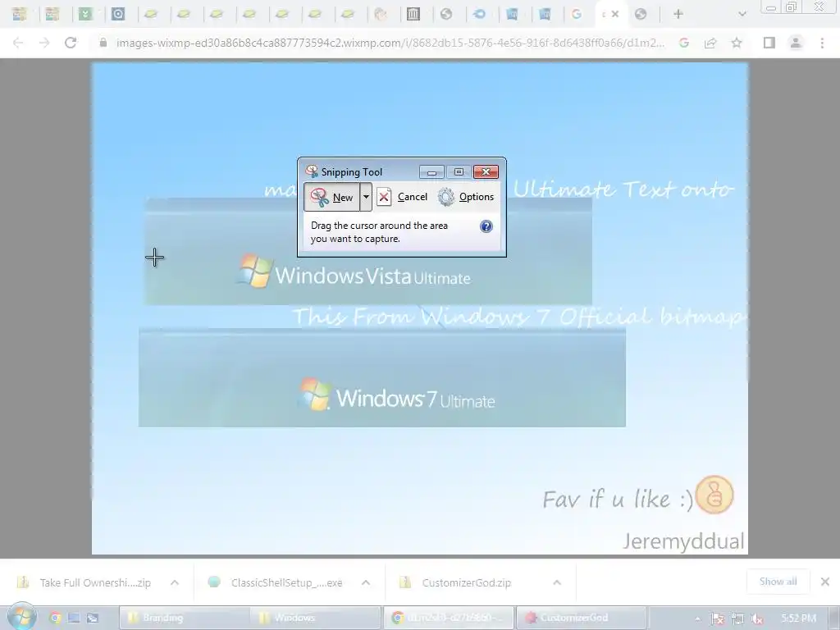Click Cancel in the Snipping Tool
The height and width of the screenshot is (630, 840).
402,197
